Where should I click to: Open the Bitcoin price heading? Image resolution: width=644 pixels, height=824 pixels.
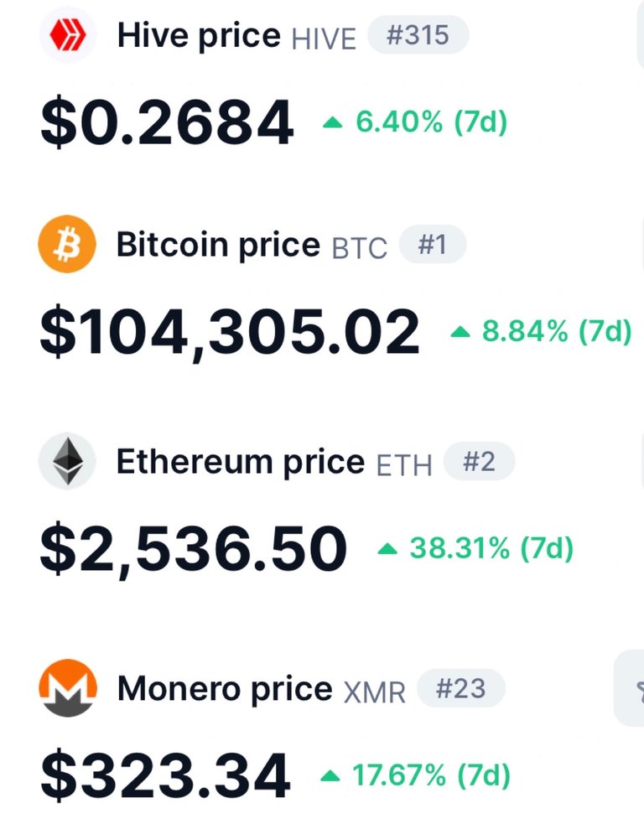(x=218, y=245)
